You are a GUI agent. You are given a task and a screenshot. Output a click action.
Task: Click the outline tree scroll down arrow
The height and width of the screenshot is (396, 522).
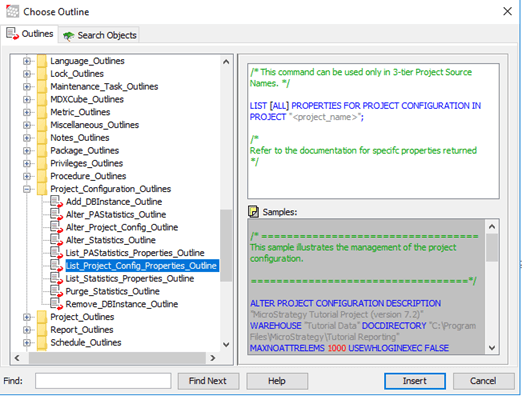[x=226, y=345]
